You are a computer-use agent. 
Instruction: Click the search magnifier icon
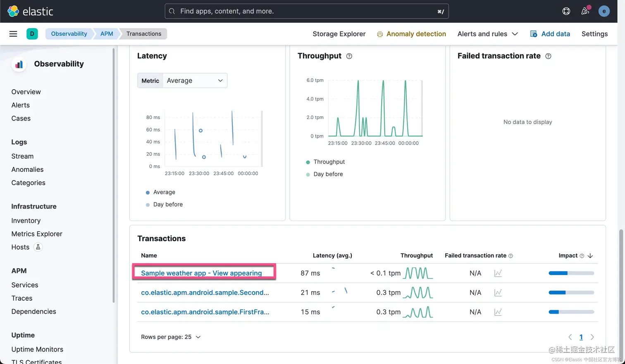(x=172, y=11)
